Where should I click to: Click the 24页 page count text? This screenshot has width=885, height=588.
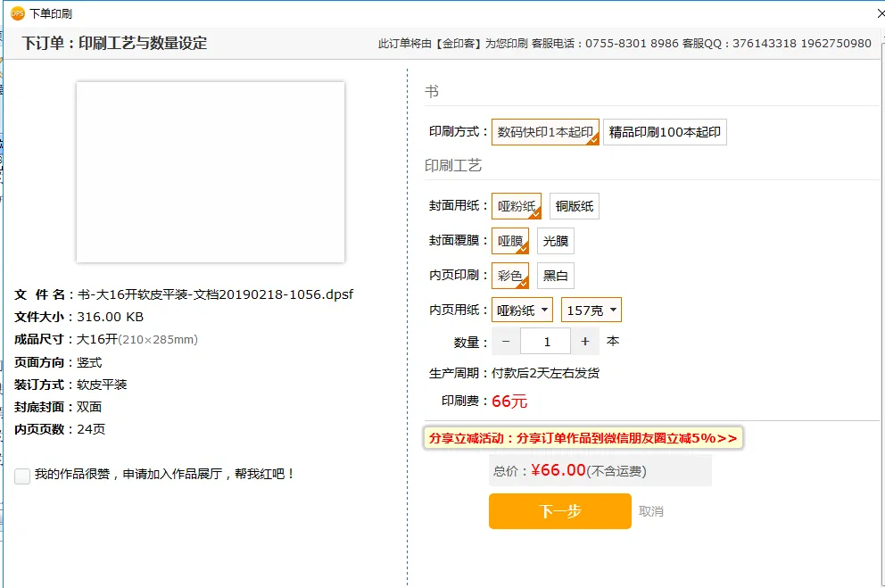pos(91,429)
